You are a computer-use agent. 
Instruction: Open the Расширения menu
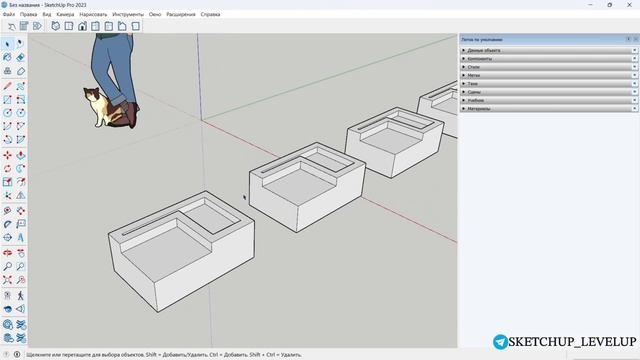[181, 14]
